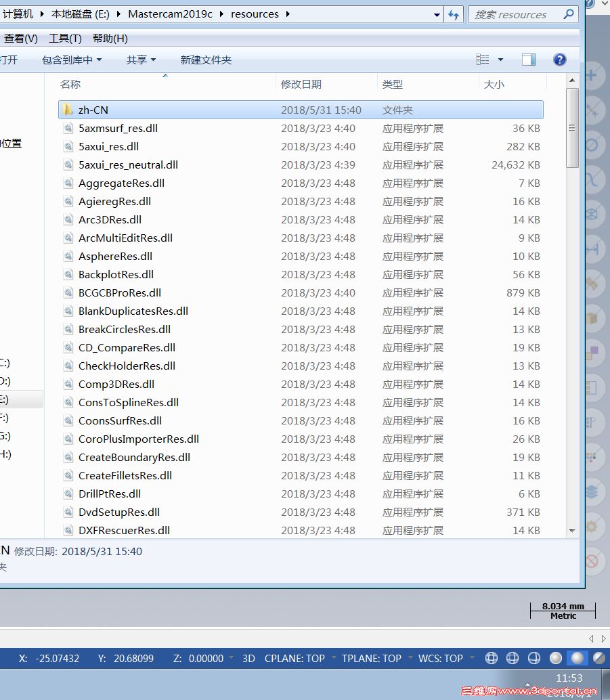Screen dimensions: 610x700
Task: Open the CPLANE dropdown arrow
Action: pyautogui.click(x=334, y=657)
